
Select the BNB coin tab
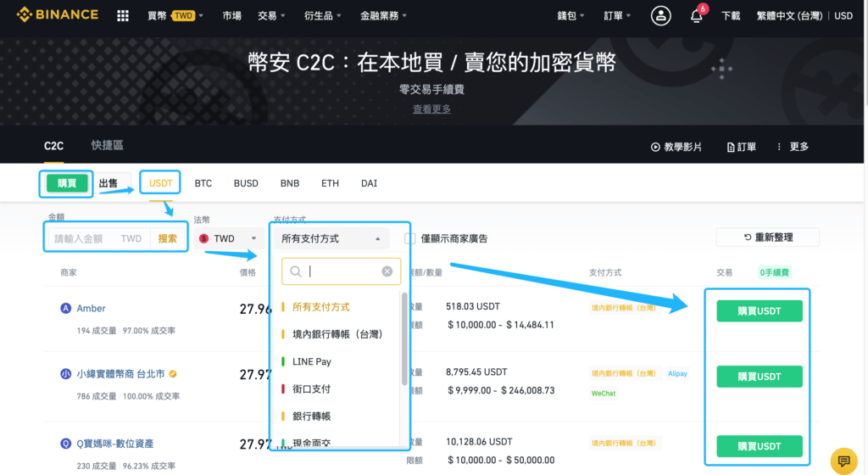pyautogui.click(x=290, y=183)
